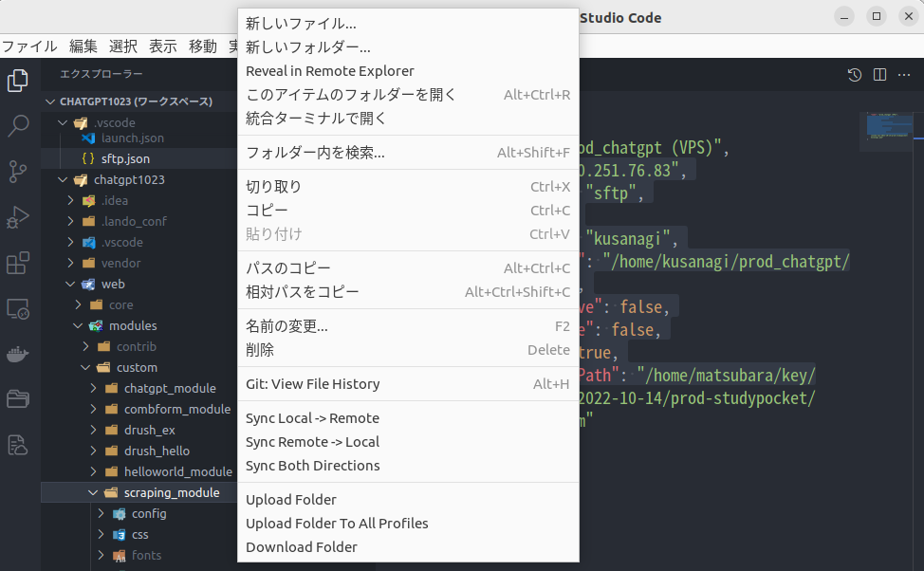Choose 削除 to delete the folder
924x571 pixels.
pyautogui.click(x=408, y=350)
